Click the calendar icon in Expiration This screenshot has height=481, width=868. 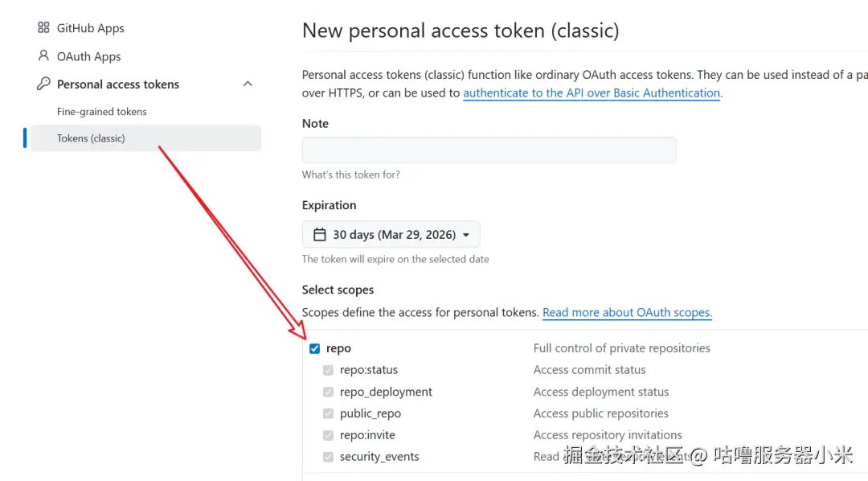(x=320, y=235)
